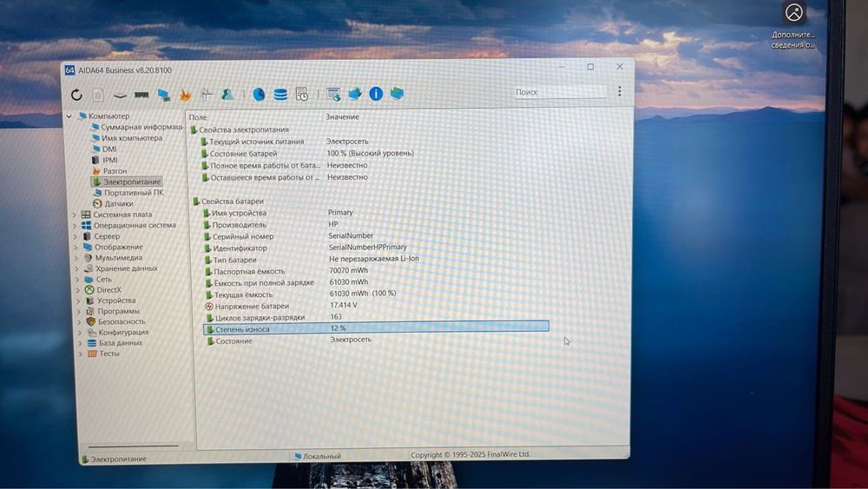Open the three-dot menu button

pos(620,91)
